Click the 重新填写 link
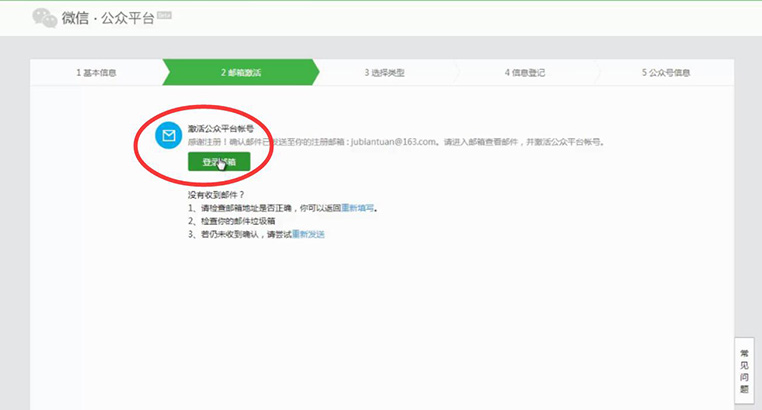 click(359, 208)
